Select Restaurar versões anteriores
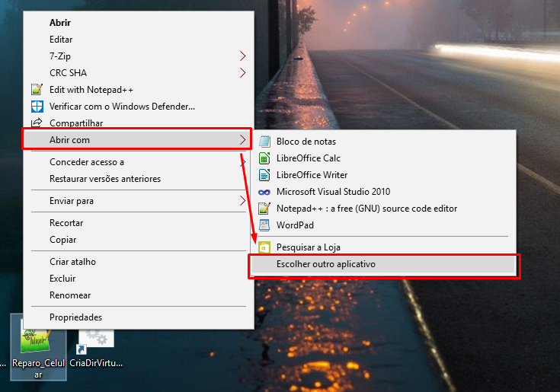 (x=139, y=179)
